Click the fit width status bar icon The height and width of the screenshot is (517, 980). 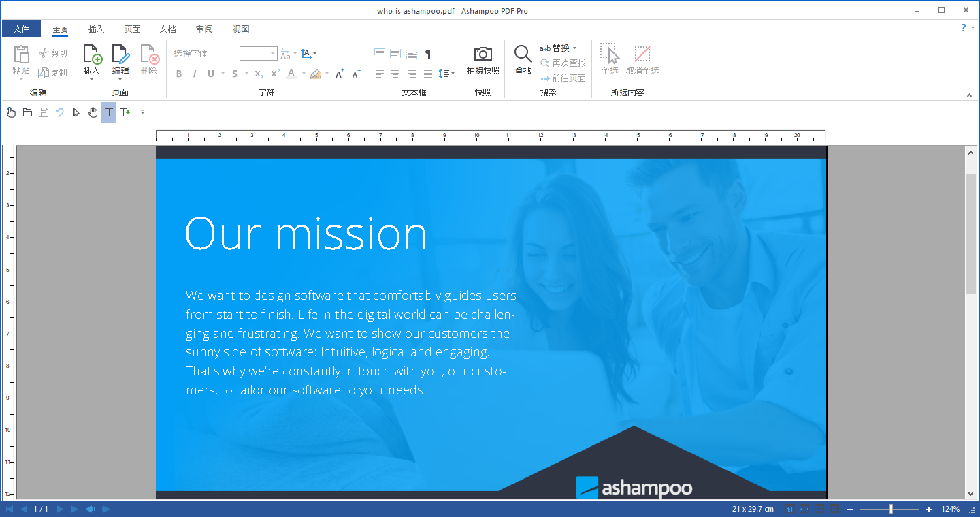coord(805,509)
